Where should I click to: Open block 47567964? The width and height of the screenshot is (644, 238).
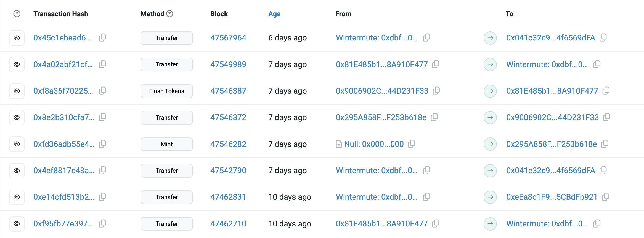228,38
